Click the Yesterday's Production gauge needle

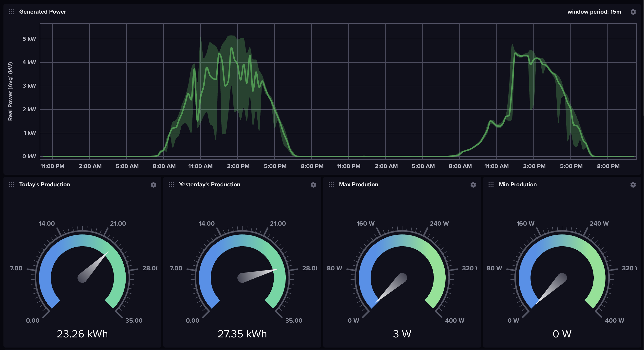pyautogui.click(x=258, y=275)
